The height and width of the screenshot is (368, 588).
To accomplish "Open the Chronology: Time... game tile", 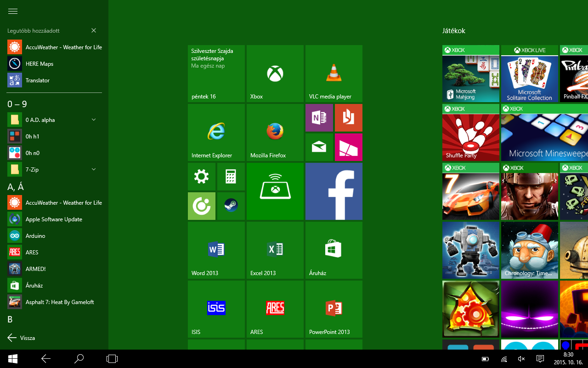I will [530, 250].
